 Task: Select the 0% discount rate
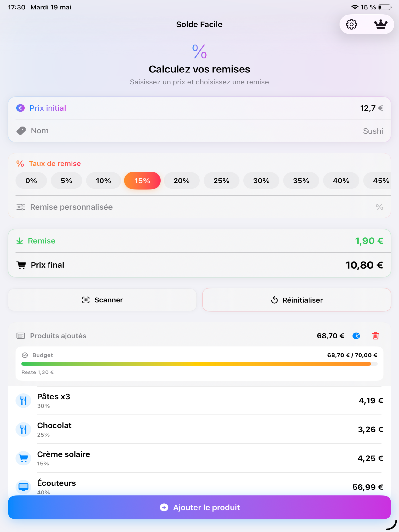coord(31,181)
